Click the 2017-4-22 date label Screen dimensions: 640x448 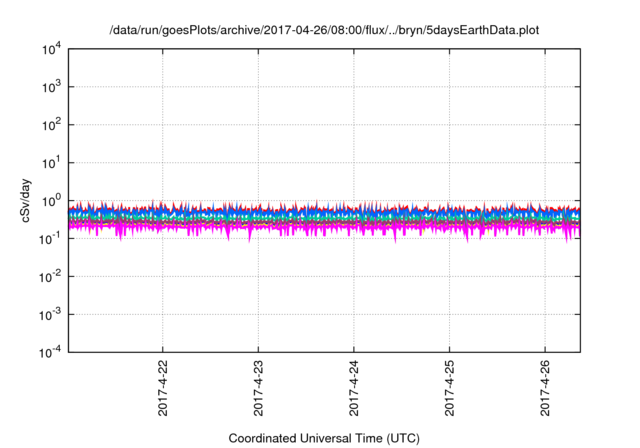click(x=162, y=388)
